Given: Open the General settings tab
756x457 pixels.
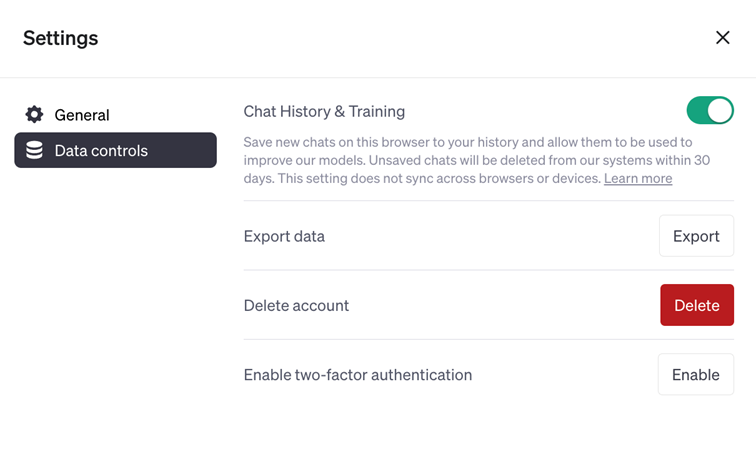Looking at the screenshot, I should click(82, 115).
